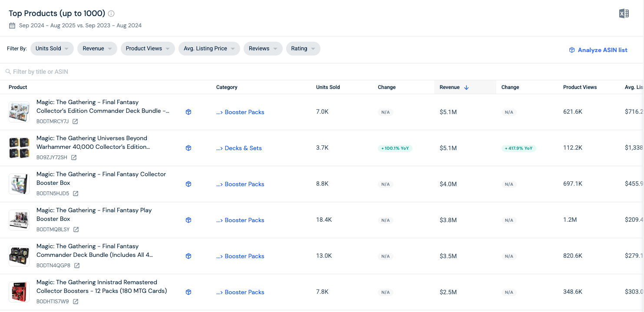Click the Revenue sort descending arrow

(466, 87)
